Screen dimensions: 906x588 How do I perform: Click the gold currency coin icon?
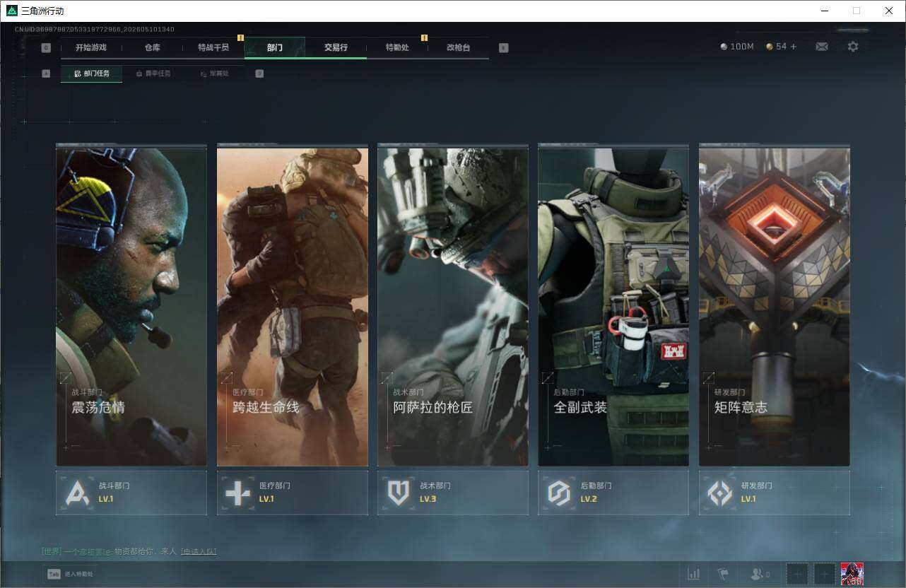(770, 47)
